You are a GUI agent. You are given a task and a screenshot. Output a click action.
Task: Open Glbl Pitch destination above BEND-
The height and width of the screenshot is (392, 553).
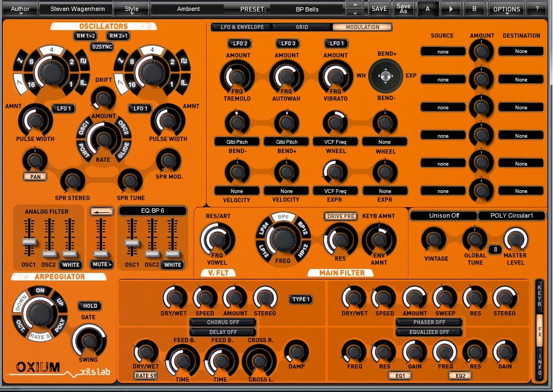[237, 142]
